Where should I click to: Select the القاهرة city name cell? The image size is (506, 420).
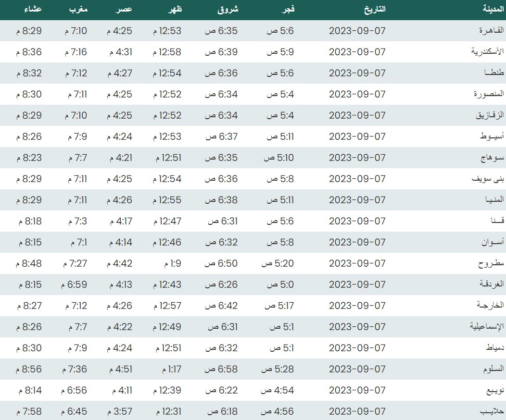pos(491,31)
